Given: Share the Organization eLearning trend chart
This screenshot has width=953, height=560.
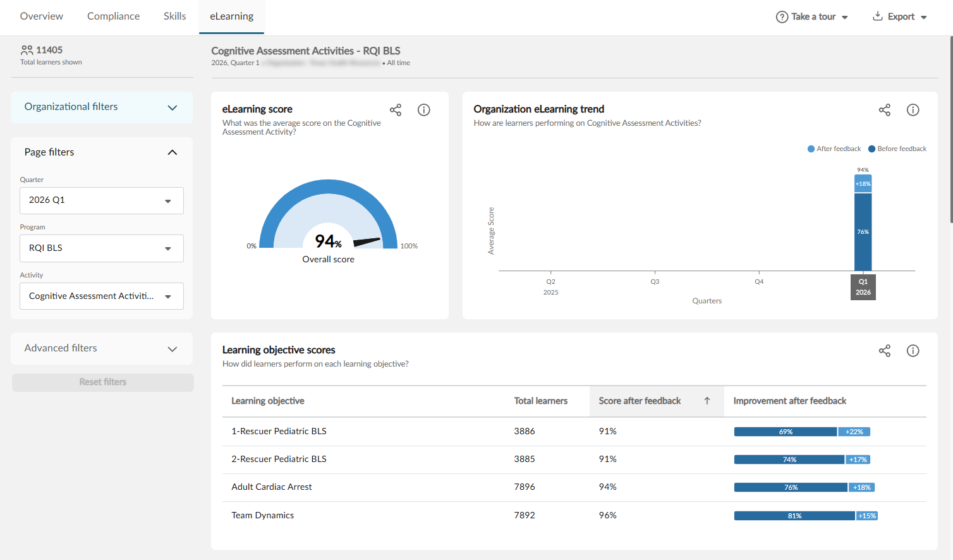Looking at the screenshot, I should pos(885,110).
